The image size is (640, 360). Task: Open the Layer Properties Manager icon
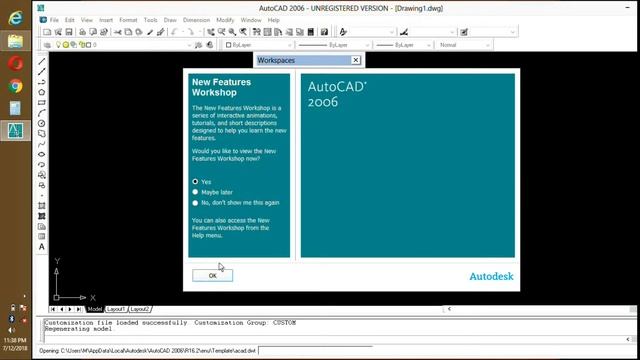coord(47,45)
